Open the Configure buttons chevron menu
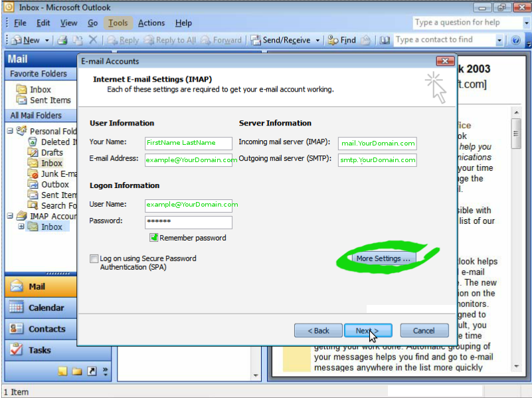The width and height of the screenshot is (532, 398). [x=105, y=371]
